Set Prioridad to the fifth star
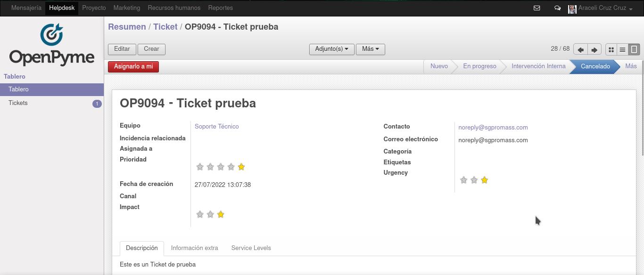 point(241,167)
